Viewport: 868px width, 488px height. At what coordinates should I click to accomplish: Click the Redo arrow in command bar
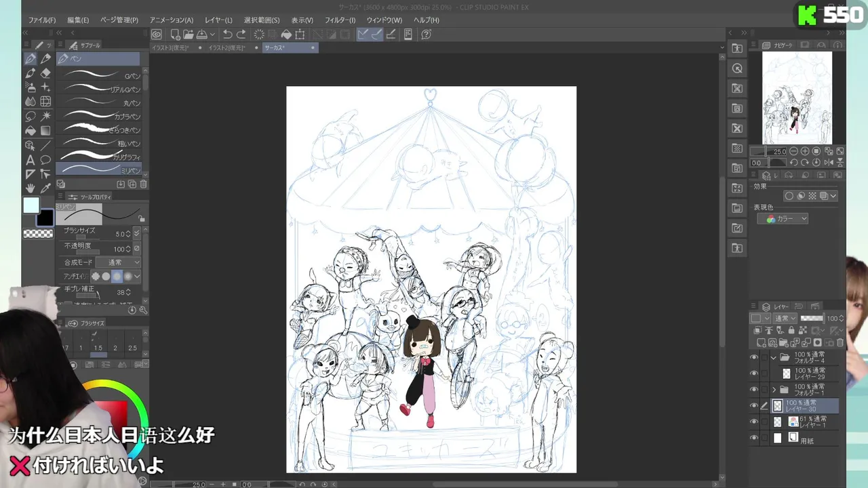241,35
